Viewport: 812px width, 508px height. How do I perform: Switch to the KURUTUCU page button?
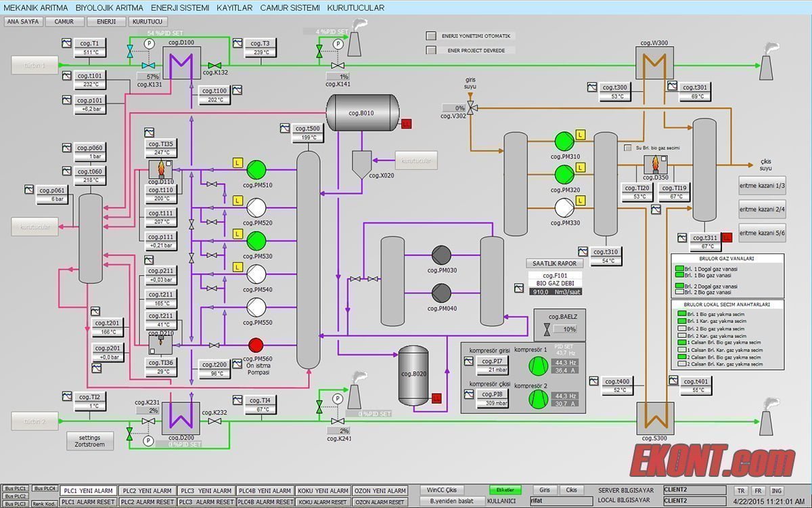pyautogui.click(x=147, y=22)
